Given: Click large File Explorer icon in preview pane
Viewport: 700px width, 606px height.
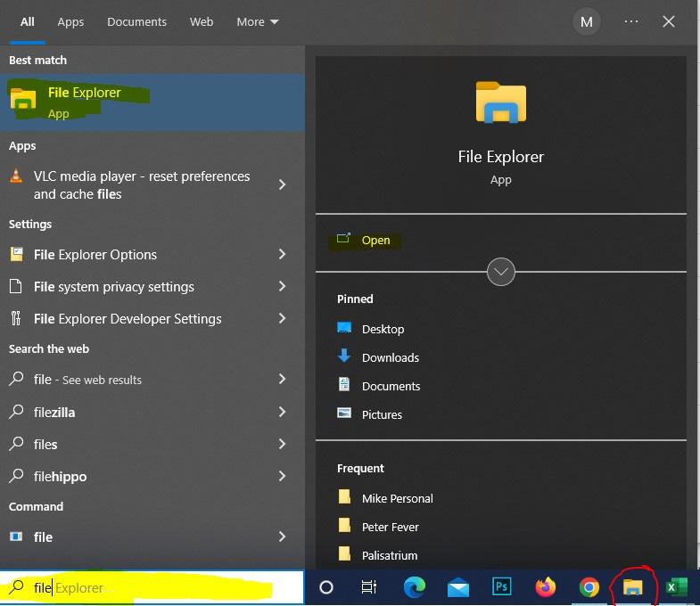Looking at the screenshot, I should click(x=501, y=102).
